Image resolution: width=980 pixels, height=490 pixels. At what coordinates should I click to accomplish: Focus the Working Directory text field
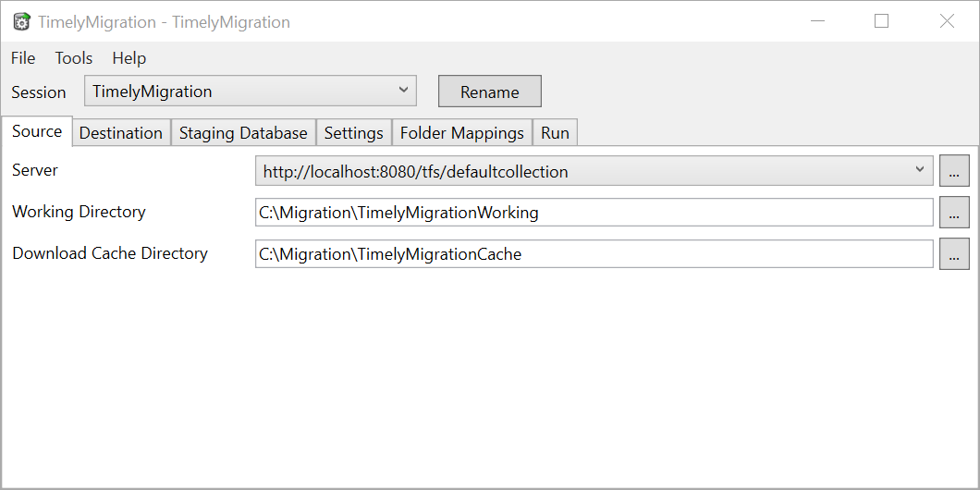tap(594, 213)
